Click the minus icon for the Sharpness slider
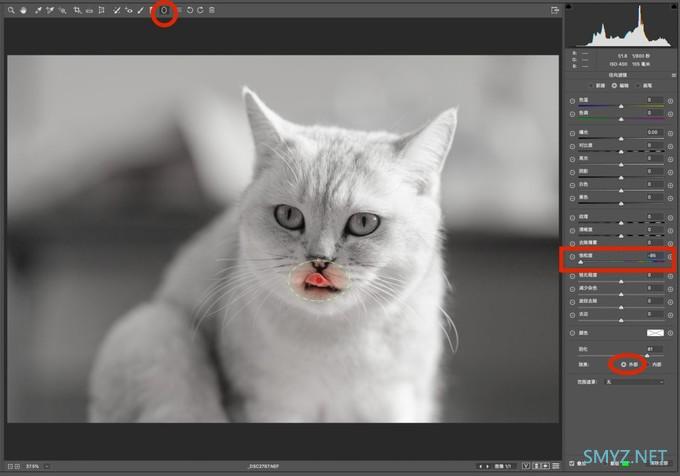The height and width of the screenshot is (476, 680). coord(572,276)
